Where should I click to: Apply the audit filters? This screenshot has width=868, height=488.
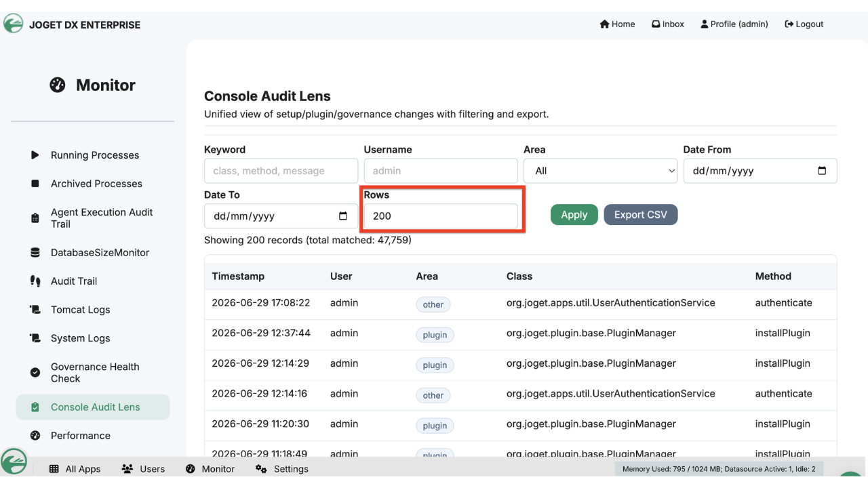pos(574,215)
